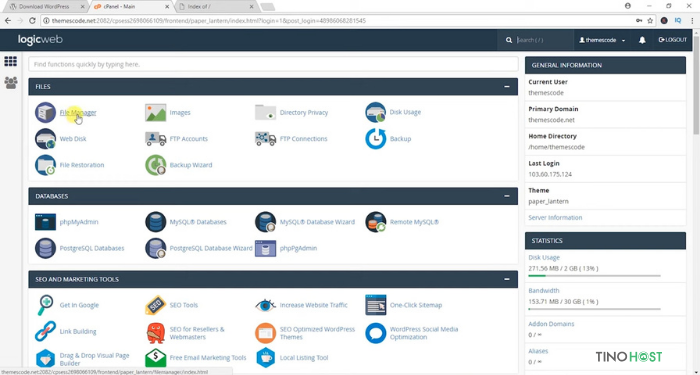Viewport: 700px width, 375px height.
Task: Open the Server Information link
Action: [x=555, y=218]
